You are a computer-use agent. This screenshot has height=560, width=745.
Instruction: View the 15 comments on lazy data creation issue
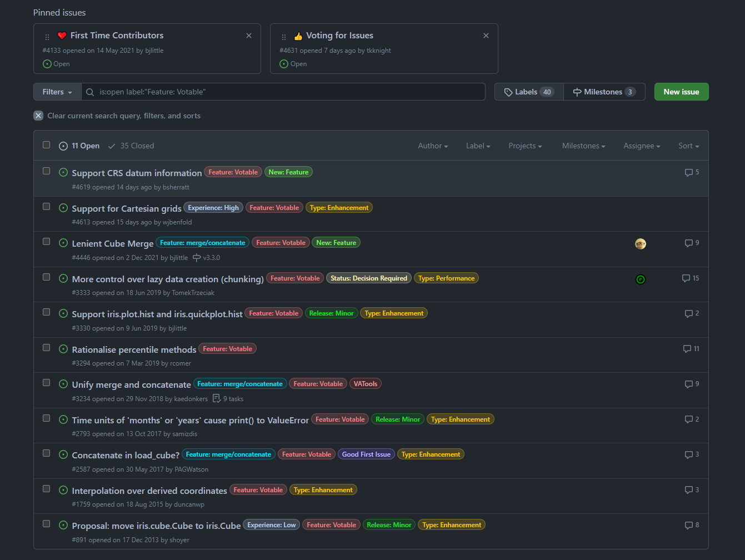(691, 278)
